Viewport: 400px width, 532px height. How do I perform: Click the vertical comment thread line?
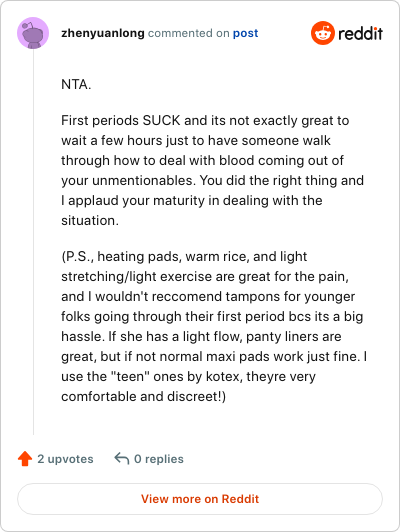click(x=33, y=242)
